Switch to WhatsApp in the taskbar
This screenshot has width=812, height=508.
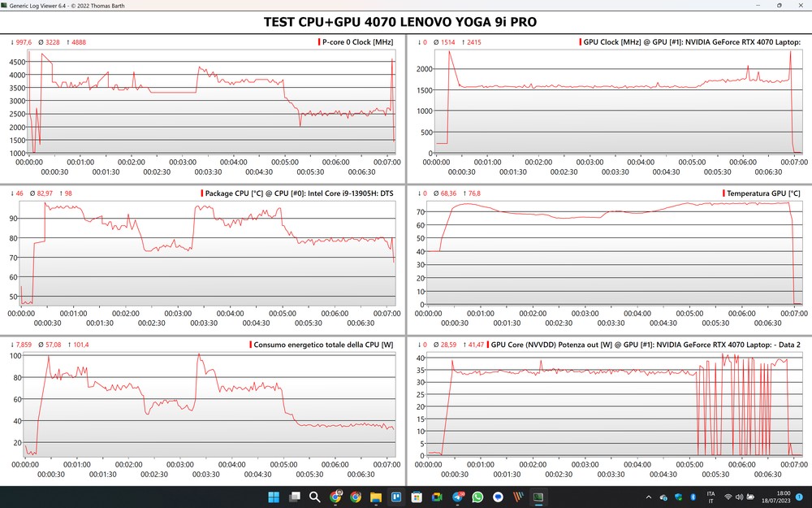coord(477,497)
